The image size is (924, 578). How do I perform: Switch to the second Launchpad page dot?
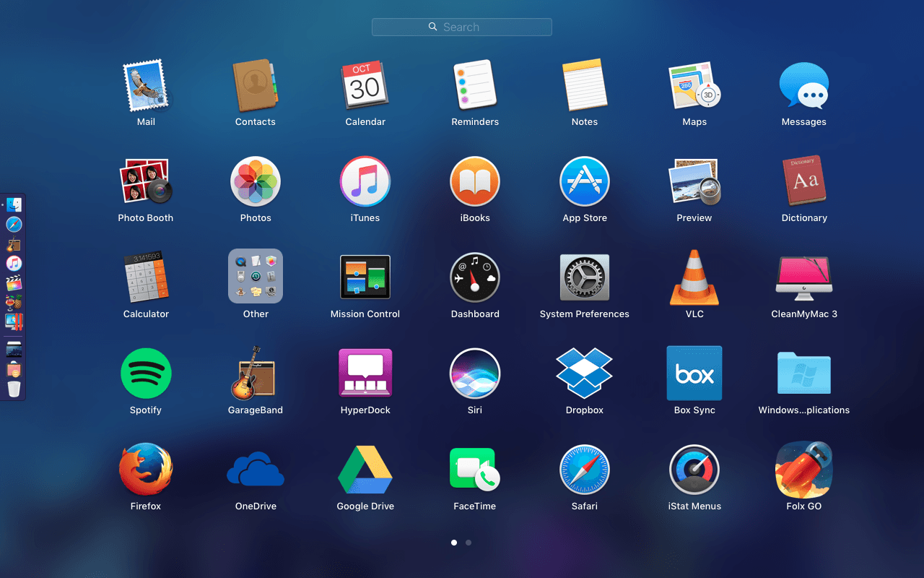click(x=468, y=542)
